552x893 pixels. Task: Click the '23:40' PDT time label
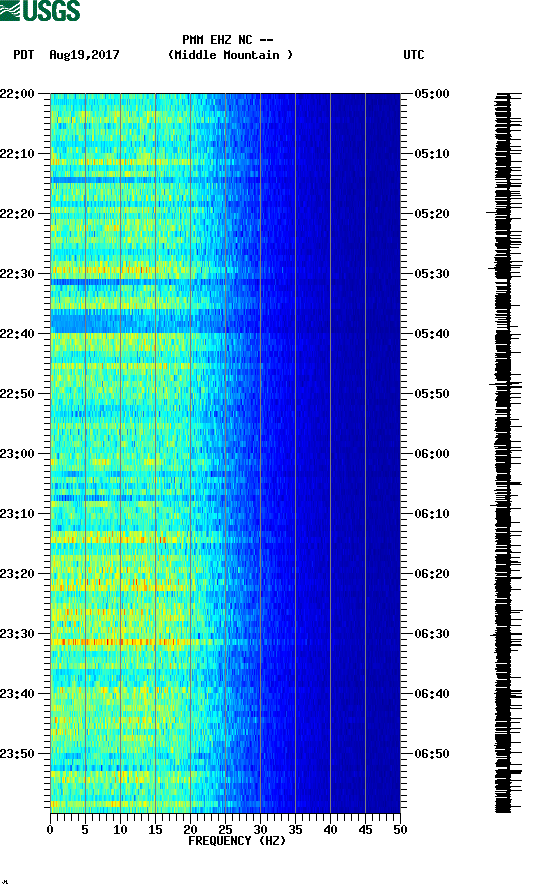click(17, 694)
